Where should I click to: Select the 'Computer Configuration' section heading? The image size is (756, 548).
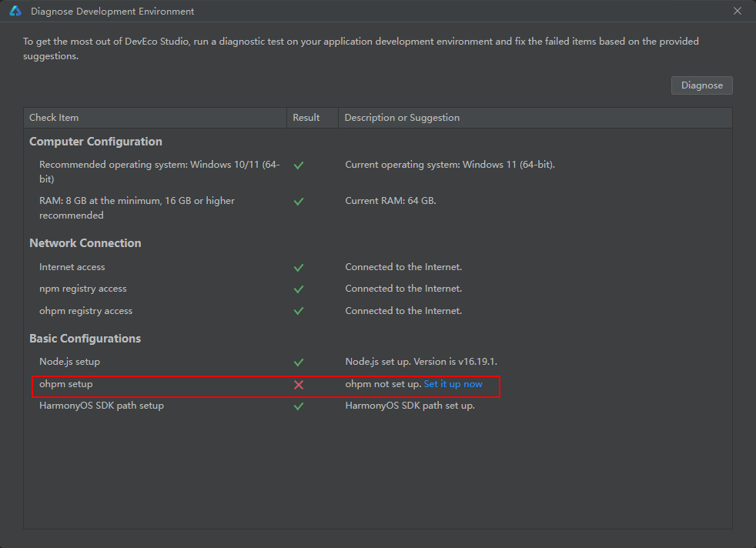click(95, 142)
